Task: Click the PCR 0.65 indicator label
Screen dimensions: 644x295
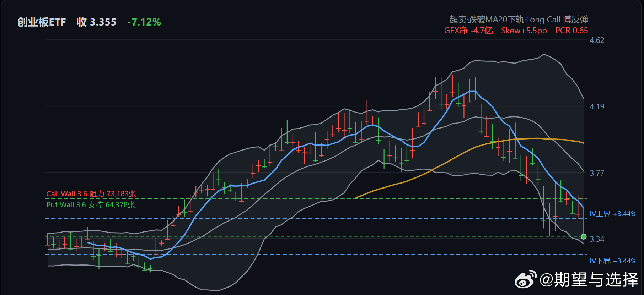Action: (x=571, y=31)
